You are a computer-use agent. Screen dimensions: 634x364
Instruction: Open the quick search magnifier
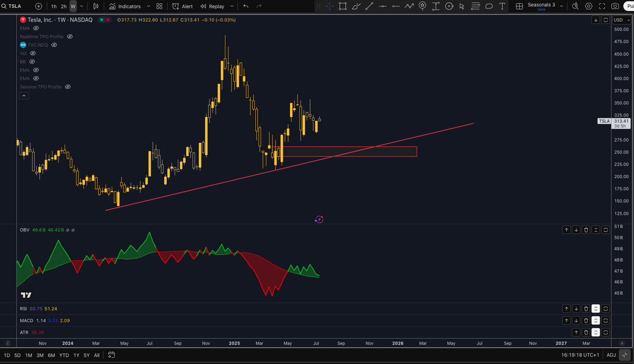(x=575, y=6)
